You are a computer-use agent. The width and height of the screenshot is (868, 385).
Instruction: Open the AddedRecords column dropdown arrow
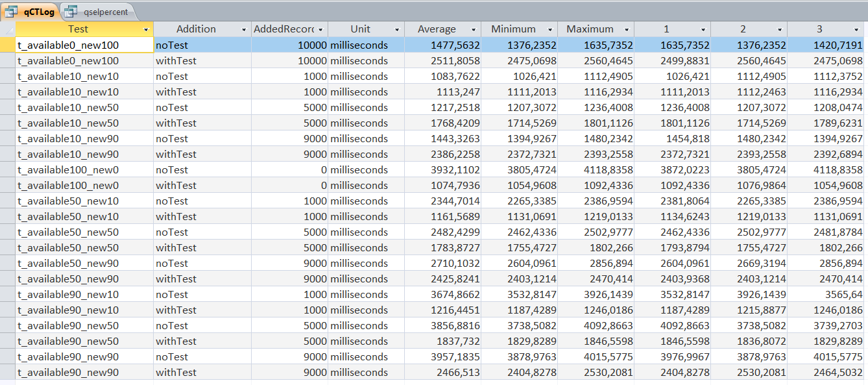[x=320, y=30]
